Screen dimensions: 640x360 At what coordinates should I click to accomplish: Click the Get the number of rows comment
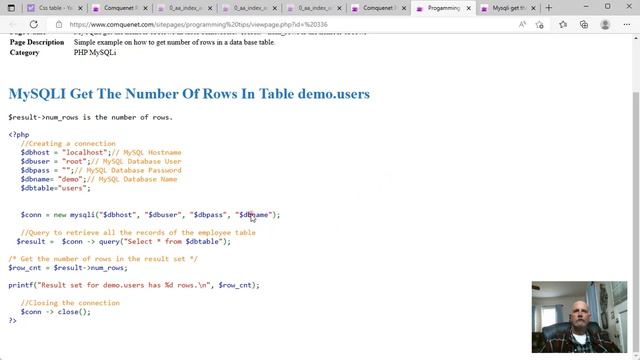point(103,259)
